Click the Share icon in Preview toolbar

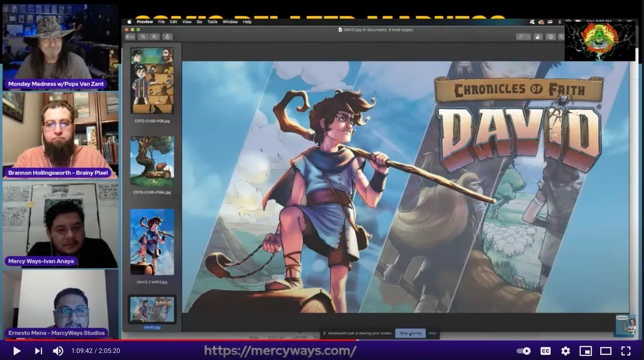168,37
